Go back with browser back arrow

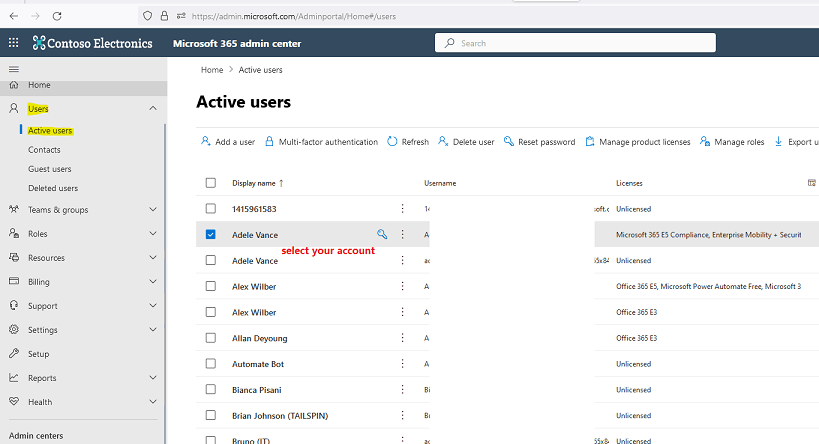pyautogui.click(x=14, y=16)
